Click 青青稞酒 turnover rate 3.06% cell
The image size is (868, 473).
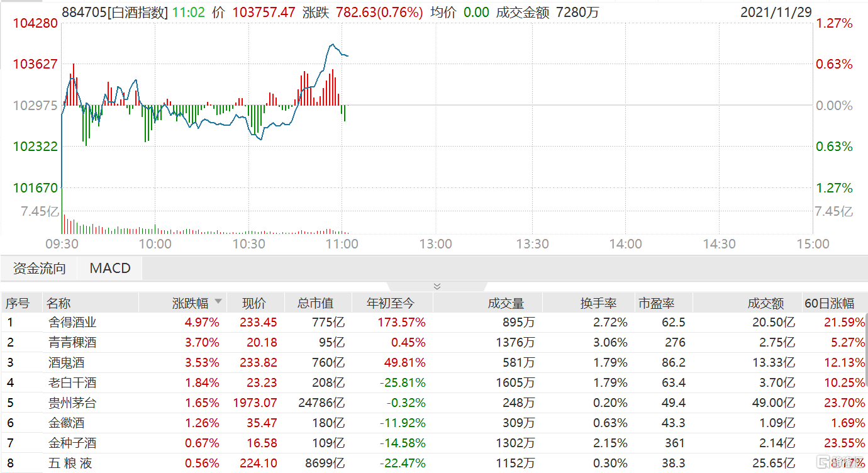coord(609,343)
